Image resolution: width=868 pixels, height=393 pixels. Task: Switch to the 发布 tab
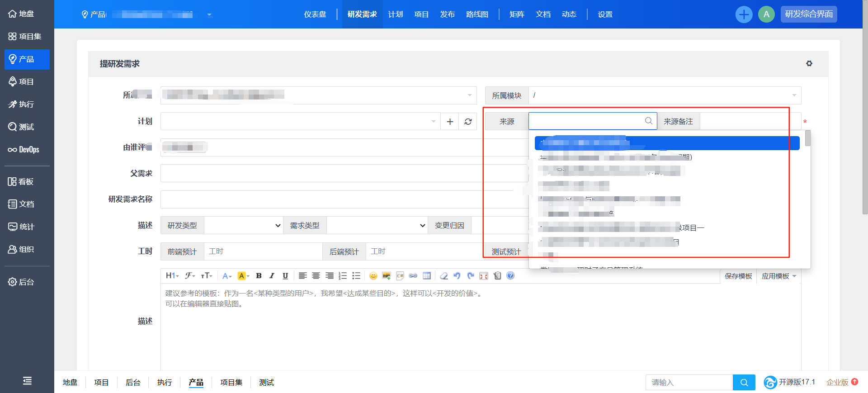tap(448, 14)
